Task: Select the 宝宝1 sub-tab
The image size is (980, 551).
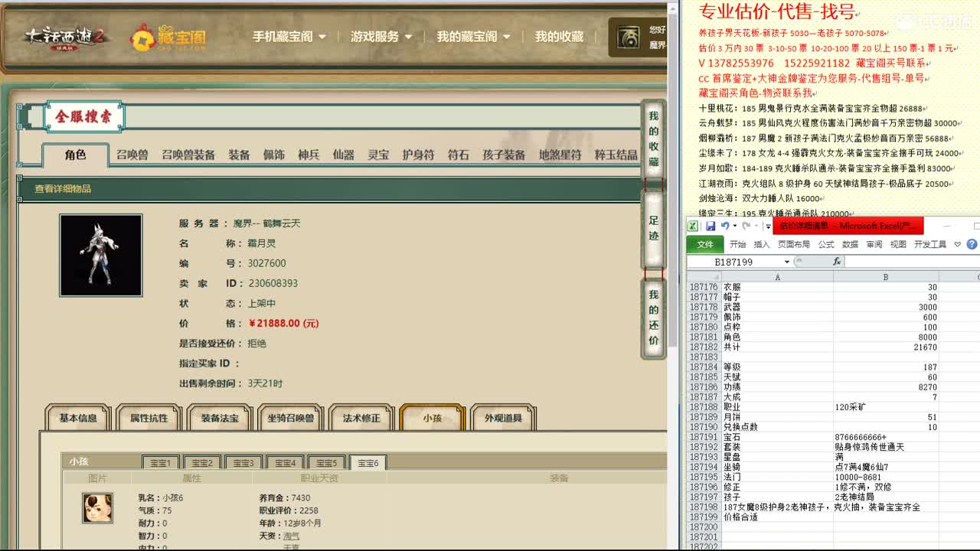Action: (x=161, y=463)
